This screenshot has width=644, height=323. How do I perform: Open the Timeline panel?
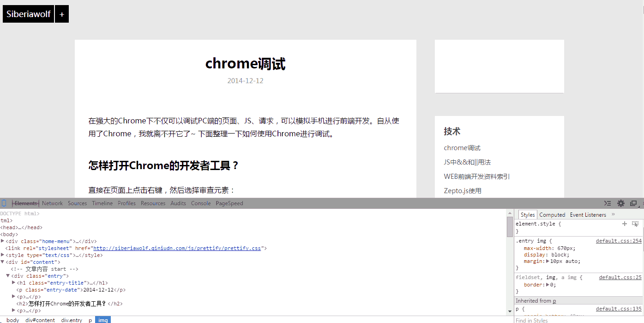pos(102,203)
